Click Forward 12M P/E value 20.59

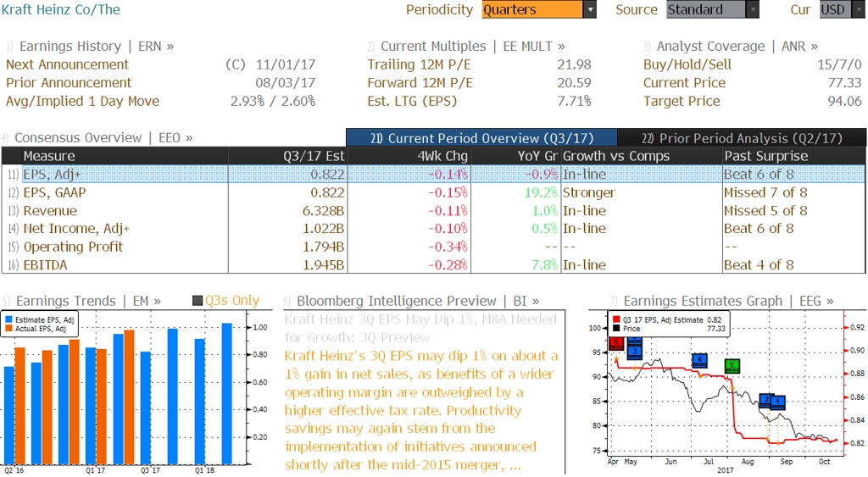(x=574, y=83)
